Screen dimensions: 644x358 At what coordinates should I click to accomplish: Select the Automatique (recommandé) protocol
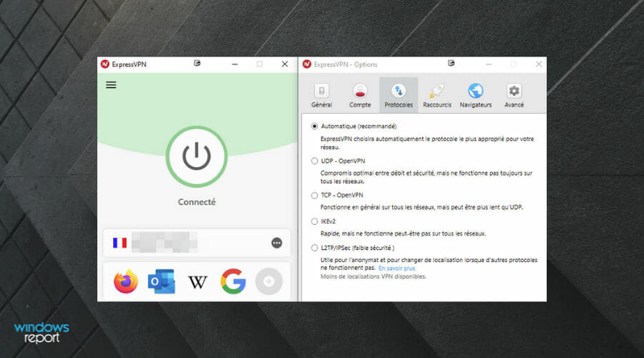(315, 126)
